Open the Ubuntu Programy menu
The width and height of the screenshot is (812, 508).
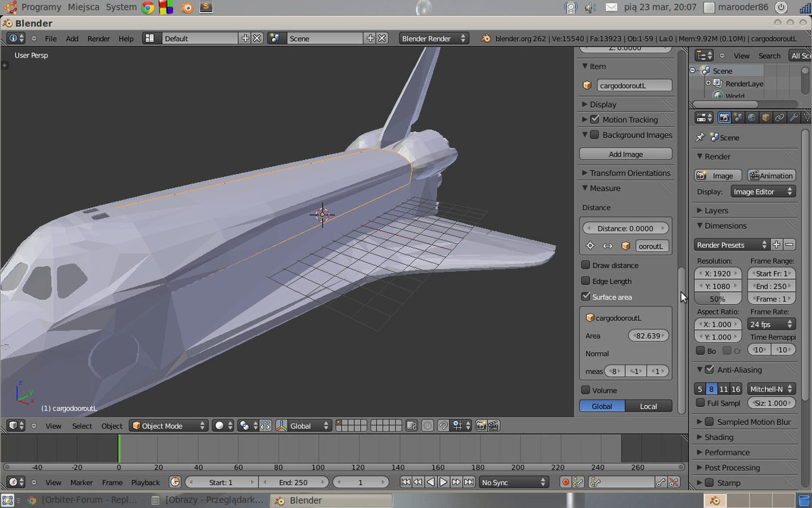pyautogui.click(x=41, y=7)
